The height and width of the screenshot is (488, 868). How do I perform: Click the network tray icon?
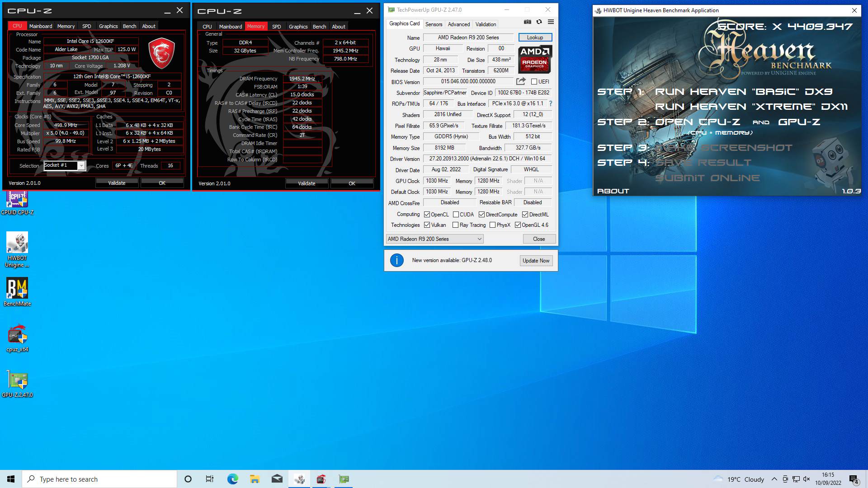796,479
